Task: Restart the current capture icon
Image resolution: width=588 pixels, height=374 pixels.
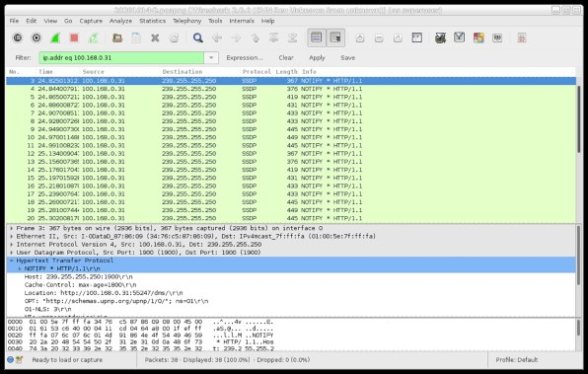Action: click(93, 37)
